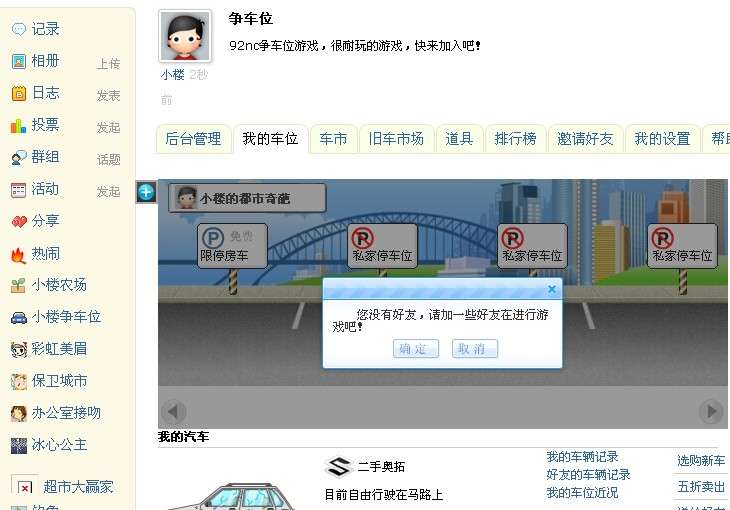Click the 日志 journal icon in sidebar
Viewport: 730px width, 510px height.
coord(19,93)
